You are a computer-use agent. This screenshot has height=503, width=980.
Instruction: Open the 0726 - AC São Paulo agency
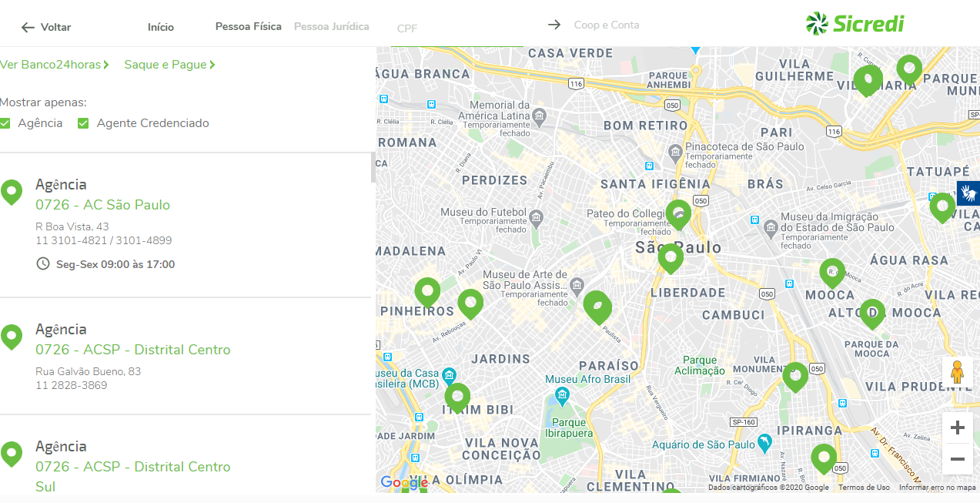click(x=102, y=205)
